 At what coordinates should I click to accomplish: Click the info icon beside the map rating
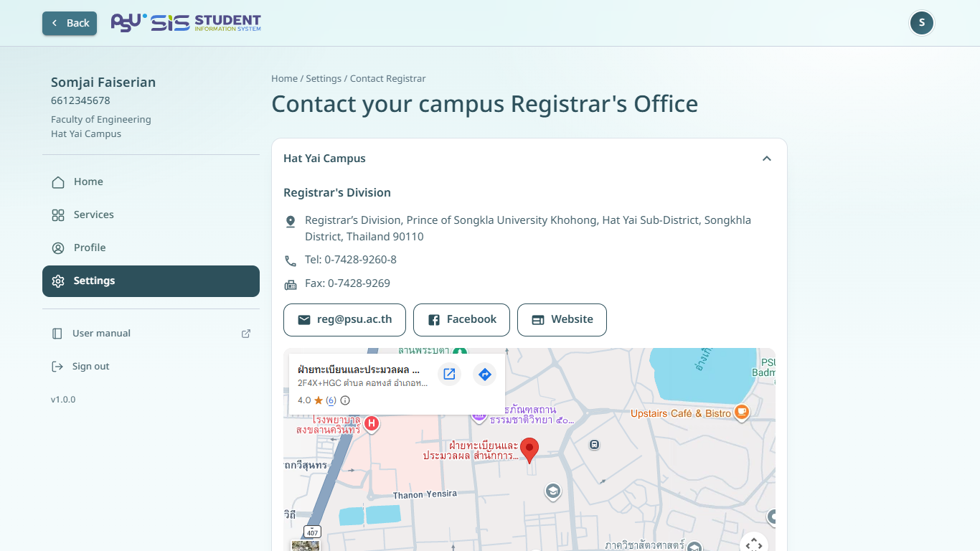coord(345,400)
